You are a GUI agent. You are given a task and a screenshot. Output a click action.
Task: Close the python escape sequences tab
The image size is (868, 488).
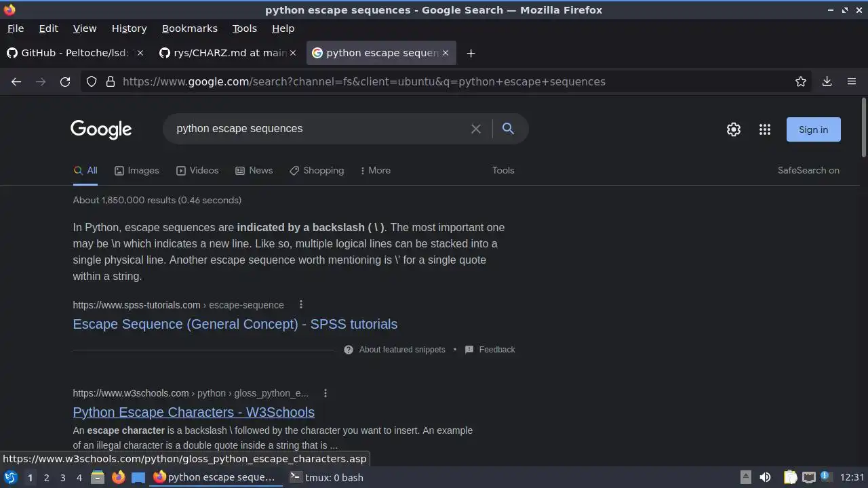click(446, 53)
